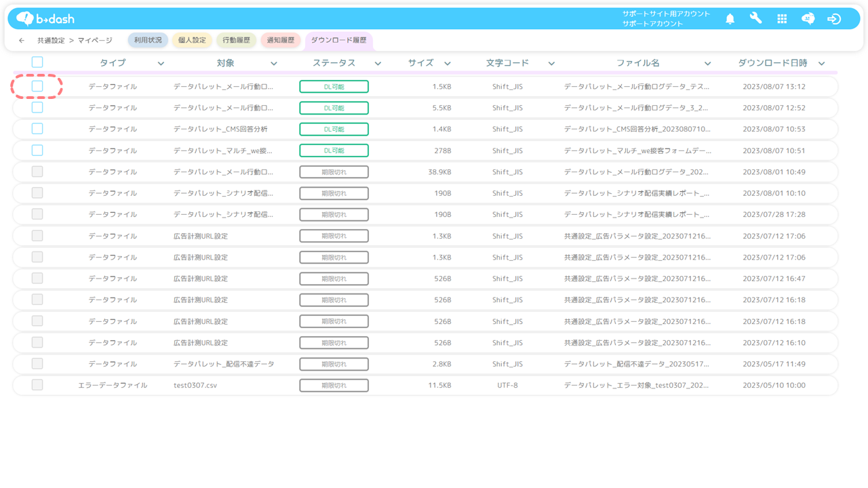Open the サイズ column sort chevron
Viewport: 868px width, 488px height.
pos(448,64)
